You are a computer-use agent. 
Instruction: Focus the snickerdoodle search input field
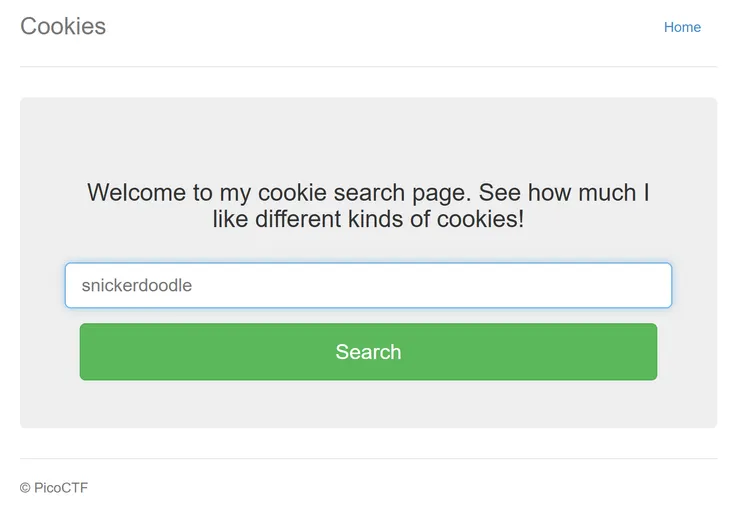368,285
